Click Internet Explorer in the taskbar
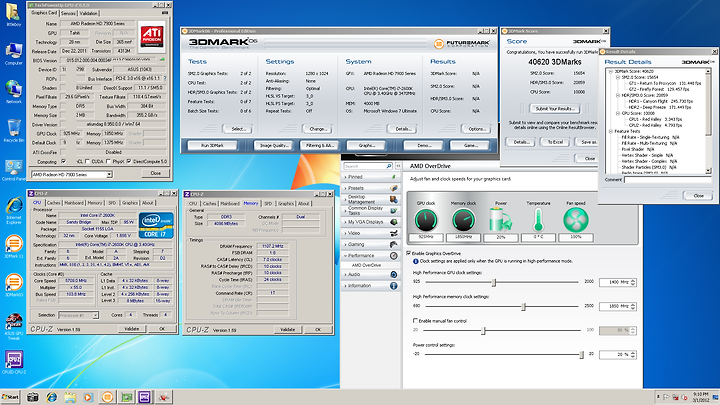 tap(51, 397)
